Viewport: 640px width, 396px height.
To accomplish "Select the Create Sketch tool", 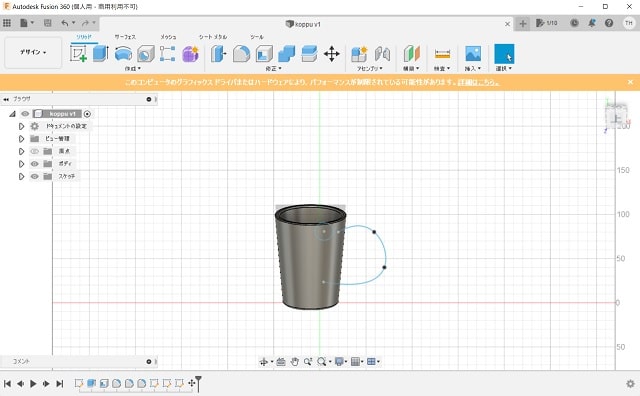I will point(78,53).
